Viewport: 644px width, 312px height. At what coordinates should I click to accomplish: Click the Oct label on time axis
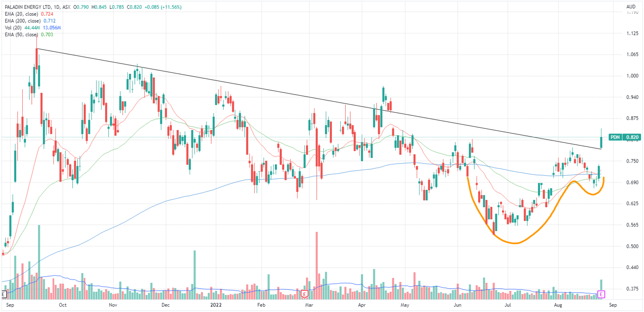[x=63, y=305]
